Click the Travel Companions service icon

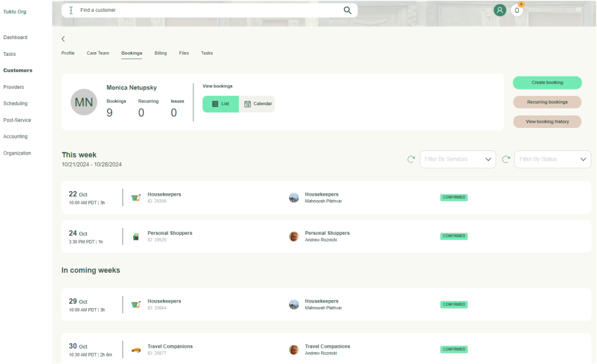pos(136,350)
